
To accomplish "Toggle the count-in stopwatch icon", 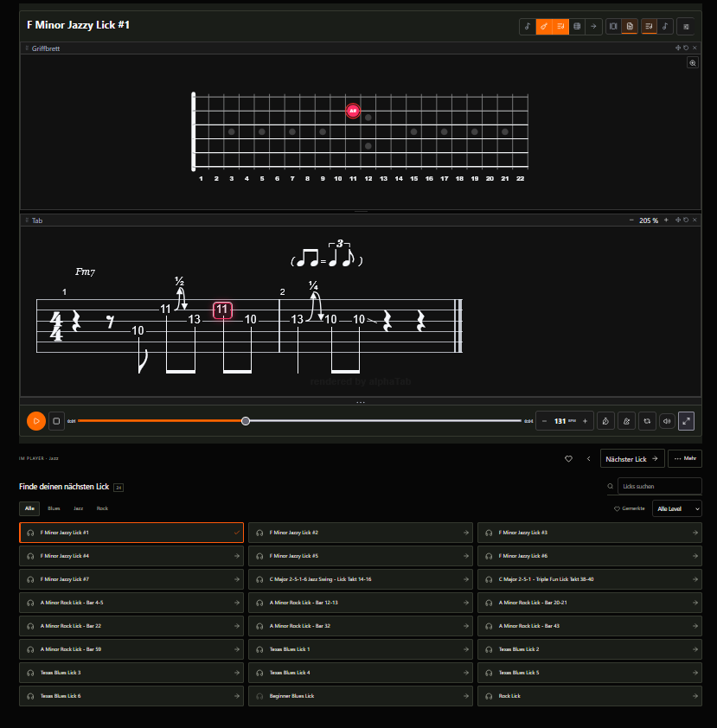I will [605, 421].
